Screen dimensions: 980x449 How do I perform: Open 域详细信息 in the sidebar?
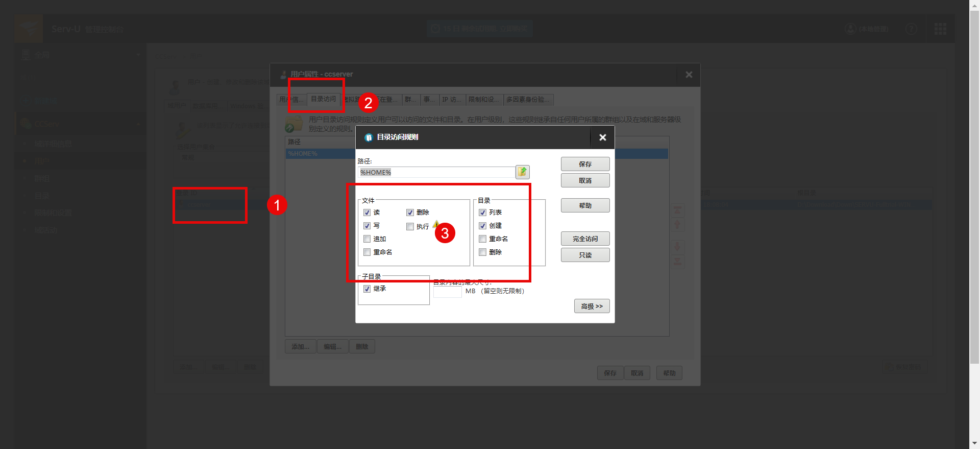[x=53, y=144]
